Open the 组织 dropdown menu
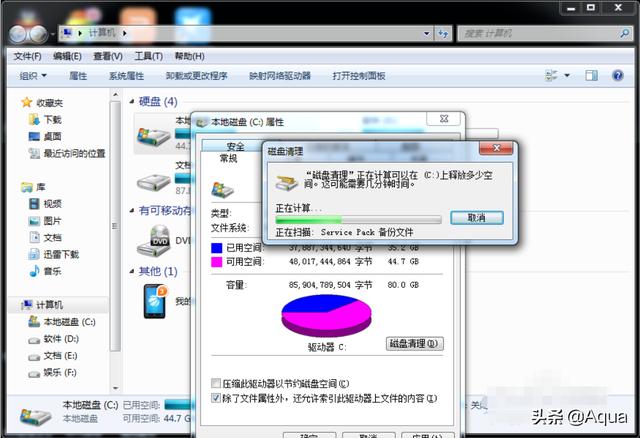This screenshot has height=438, width=640. click(33, 76)
